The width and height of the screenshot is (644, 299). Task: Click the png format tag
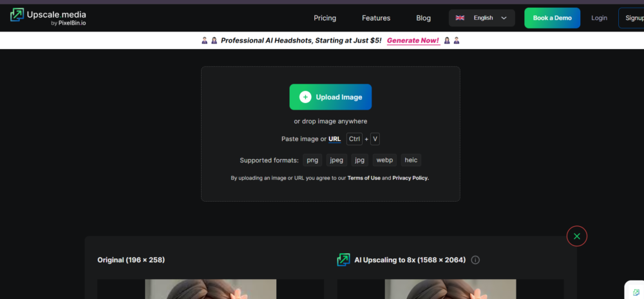312,160
